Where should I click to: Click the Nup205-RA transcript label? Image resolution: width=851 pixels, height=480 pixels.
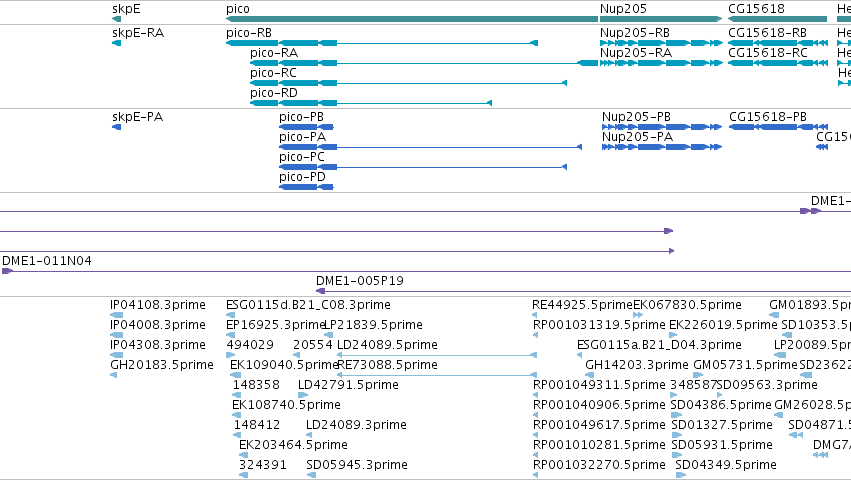(636, 53)
